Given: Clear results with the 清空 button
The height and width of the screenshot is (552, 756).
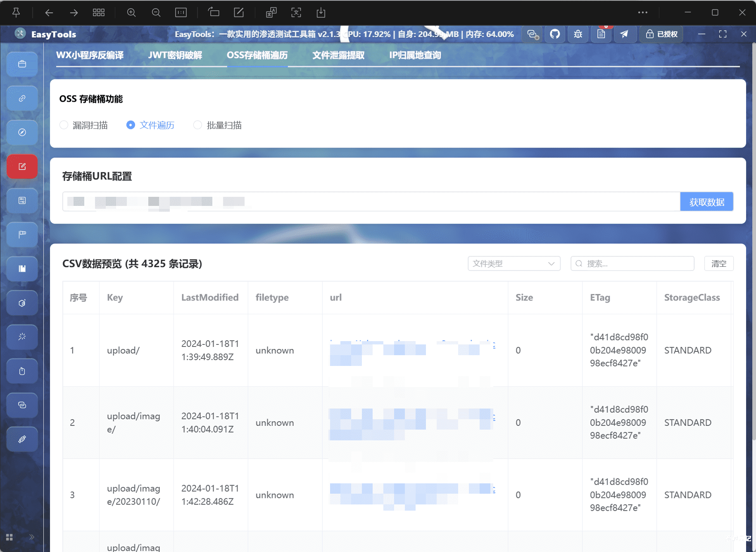Looking at the screenshot, I should 719,263.
